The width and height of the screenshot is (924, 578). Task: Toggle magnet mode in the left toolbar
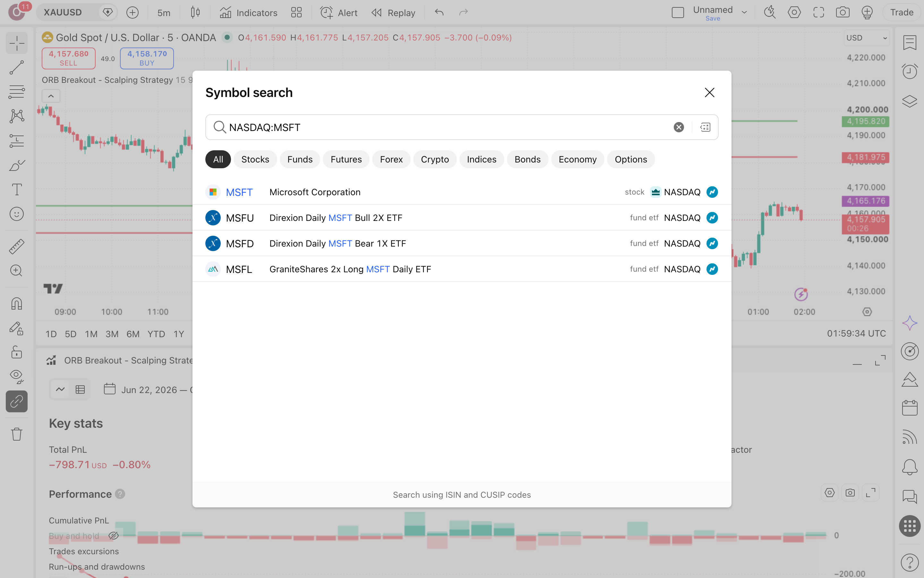point(16,303)
